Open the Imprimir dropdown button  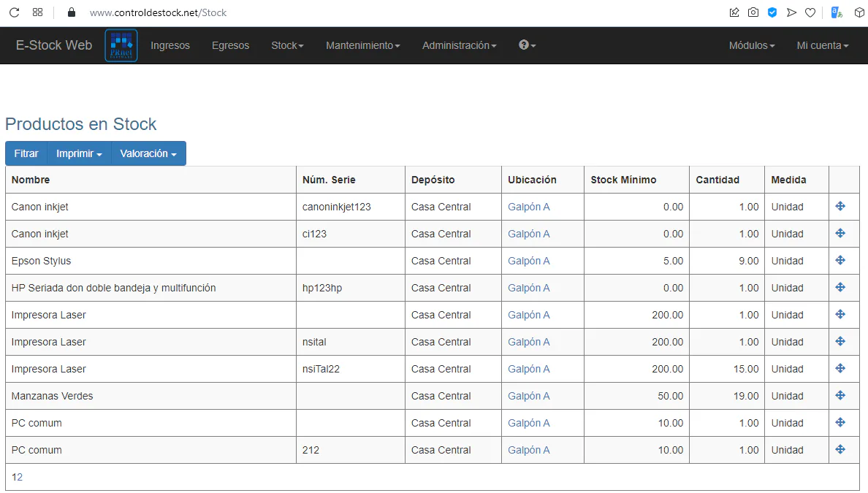pos(79,153)
